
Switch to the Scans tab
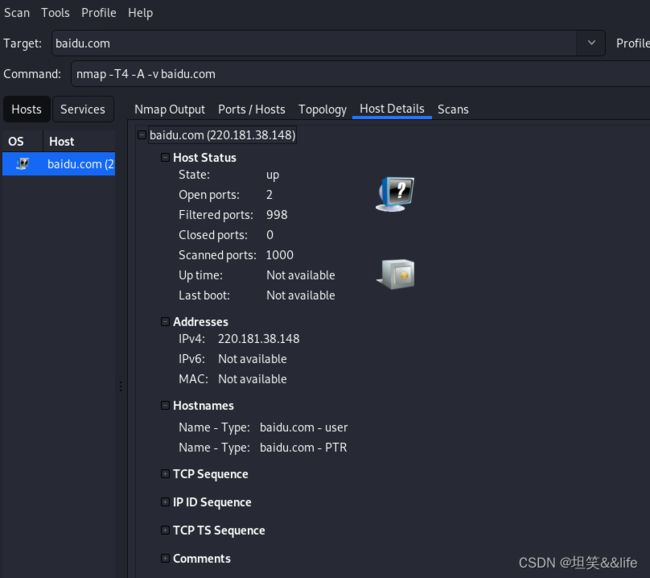point(453,109)
